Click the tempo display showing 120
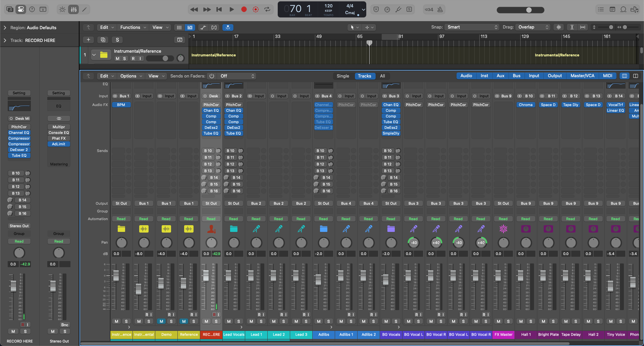Screen dimensions: 644x346 pos(328,7)
